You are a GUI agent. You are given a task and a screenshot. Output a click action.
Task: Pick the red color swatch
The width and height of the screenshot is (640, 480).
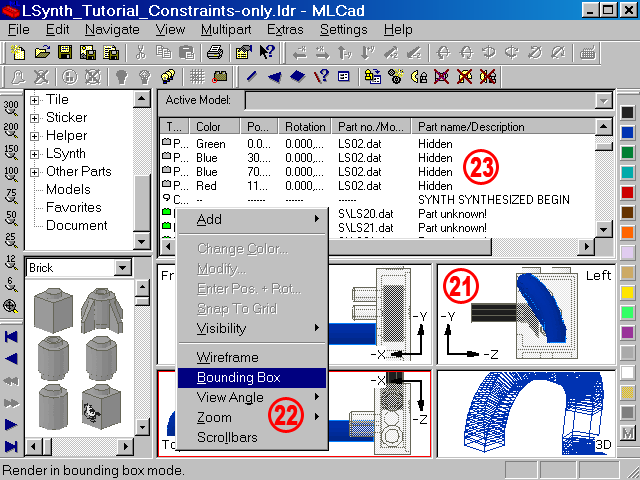[627, 192]
